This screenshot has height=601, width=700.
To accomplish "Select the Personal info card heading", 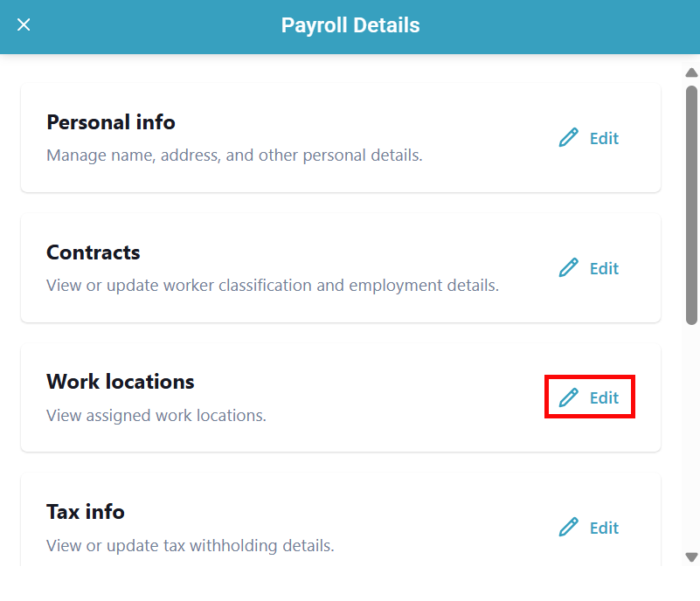I will click(111, 122).
